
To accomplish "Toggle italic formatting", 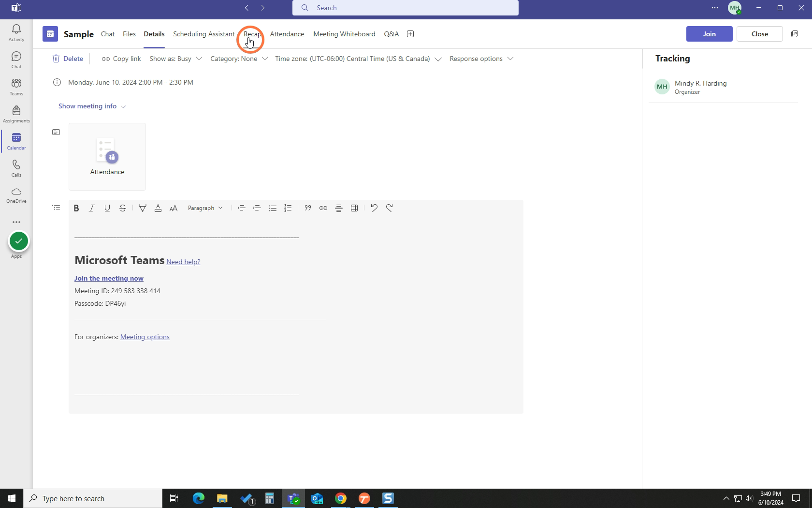I will pyautogui.click(x=92, y=208).
